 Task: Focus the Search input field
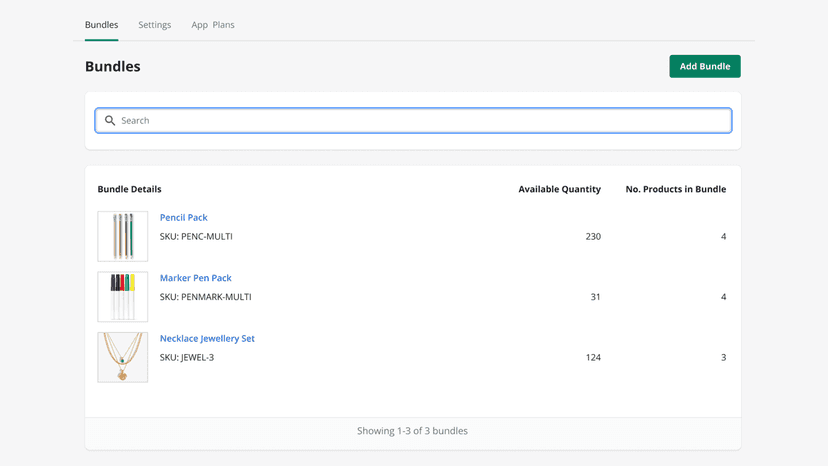click(x=413, y=120)
